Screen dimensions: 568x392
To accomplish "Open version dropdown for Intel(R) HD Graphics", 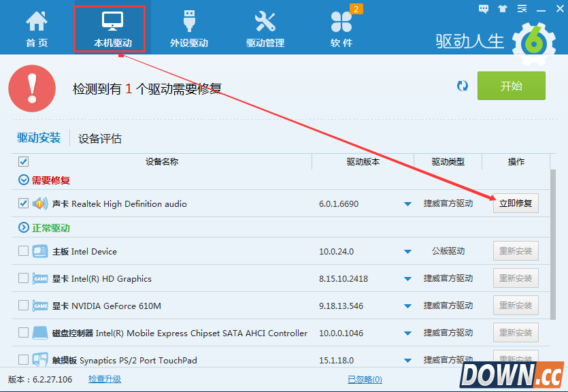I will click(x=407, y=278).
